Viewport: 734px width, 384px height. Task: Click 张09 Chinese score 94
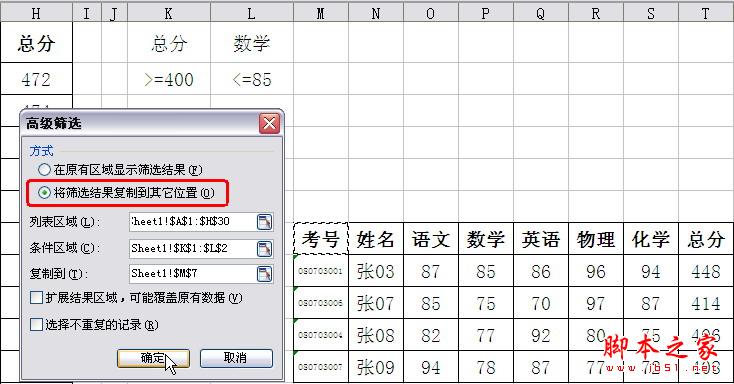coord(431,367)
